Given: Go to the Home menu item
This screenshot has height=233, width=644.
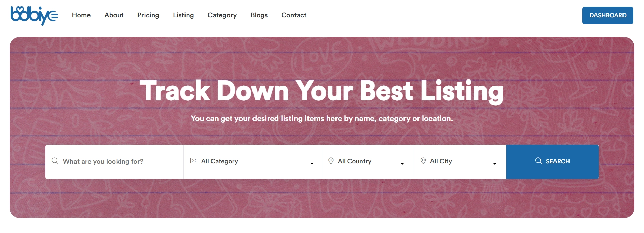Looking at the screenshot, I should (81, 15).
